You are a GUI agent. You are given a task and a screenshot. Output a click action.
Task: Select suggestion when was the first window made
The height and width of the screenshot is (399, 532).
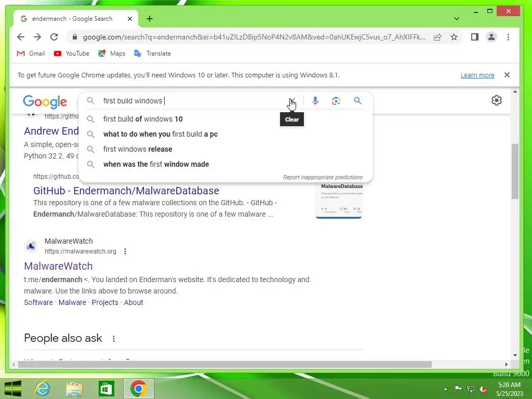(x=225, y=164)
